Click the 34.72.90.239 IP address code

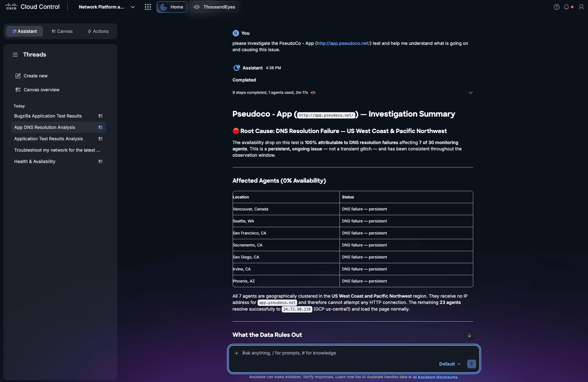click(297, 309)
